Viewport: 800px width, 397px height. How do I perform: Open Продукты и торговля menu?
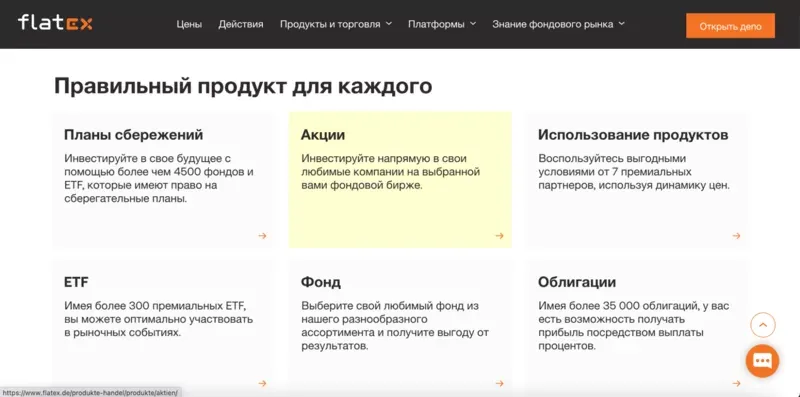point(330,24)
